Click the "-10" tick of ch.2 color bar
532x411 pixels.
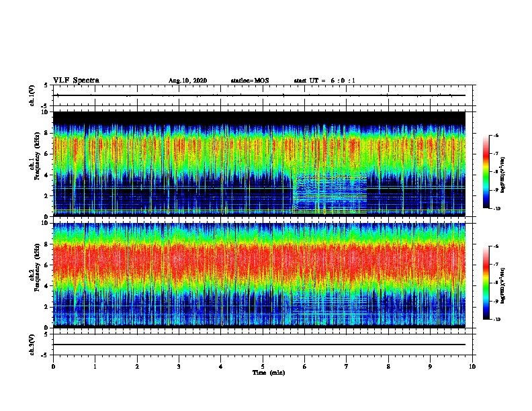coord(496,320)
